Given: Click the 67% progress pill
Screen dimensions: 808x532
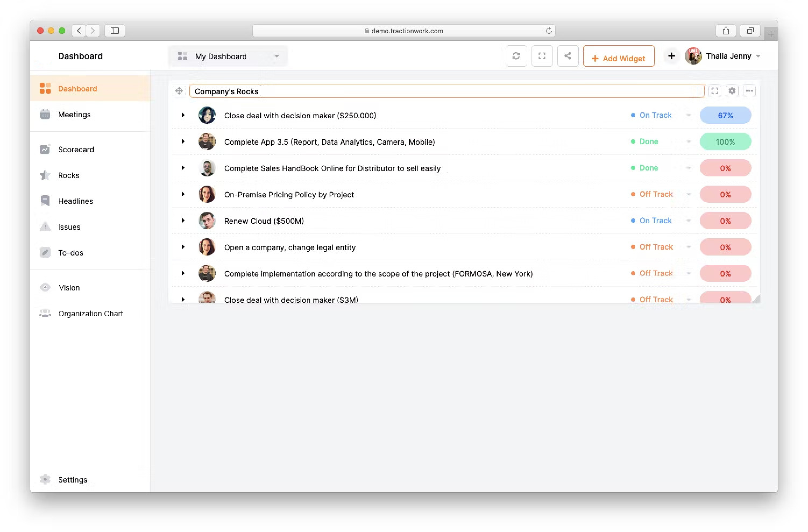Looking at the screenshot, I should [x=725, y=115].
